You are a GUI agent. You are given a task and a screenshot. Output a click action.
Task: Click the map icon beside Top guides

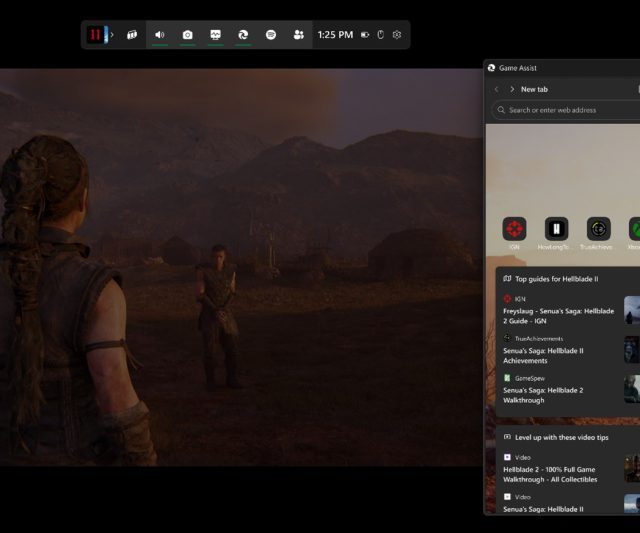tap(507, 279)
